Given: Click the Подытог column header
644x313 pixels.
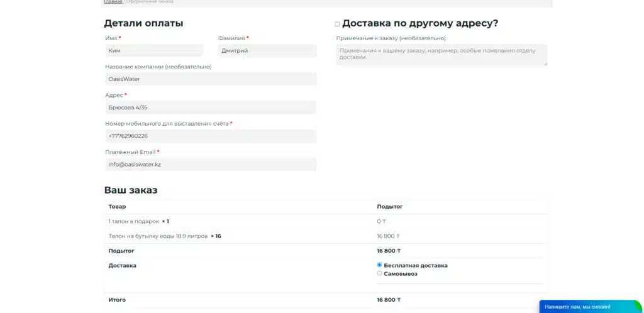Looking at the screenshot, I should click(x=390, y=207).
